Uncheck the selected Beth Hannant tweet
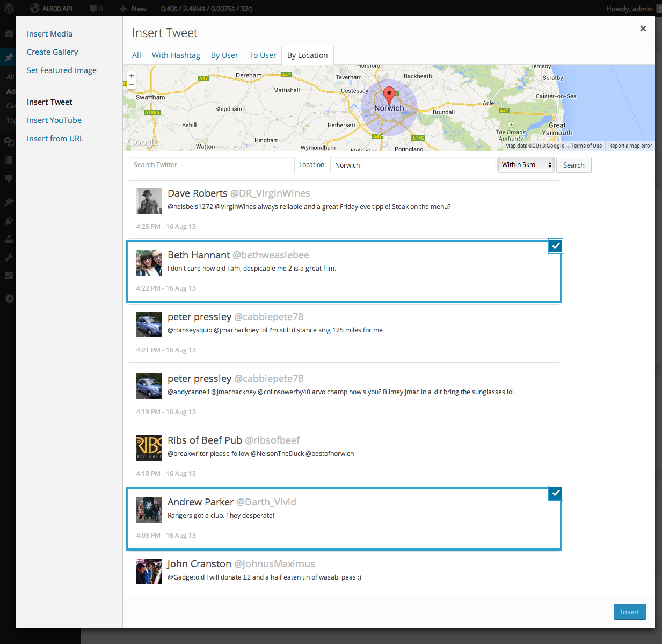662x644 pixels. tap(556, 246)
